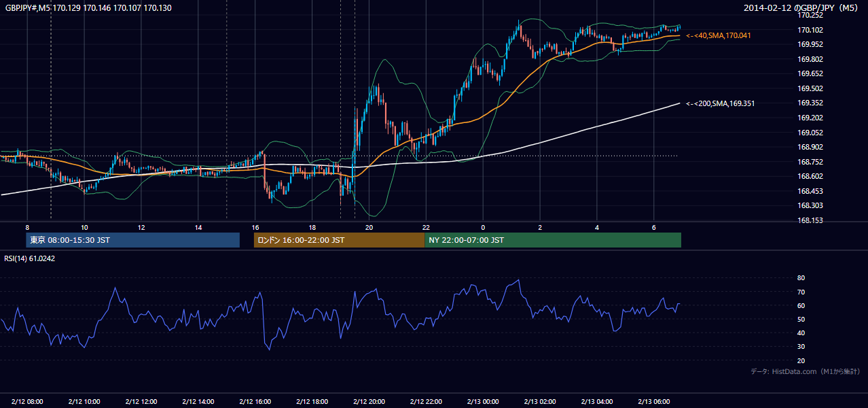Click the 168.303 price axis label
Image resolution: width=868 pixels, height=408 pixels.
point(811,205)
